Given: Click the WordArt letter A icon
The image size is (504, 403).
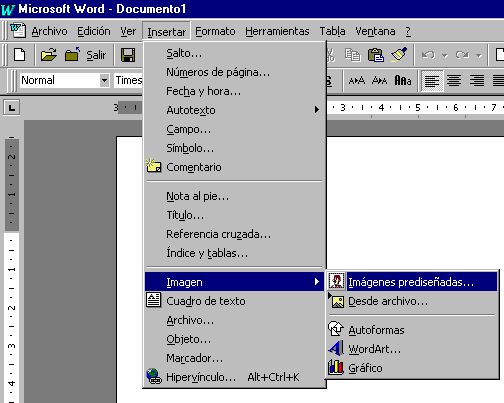Looking at the screenshot, I should (336, 348).
